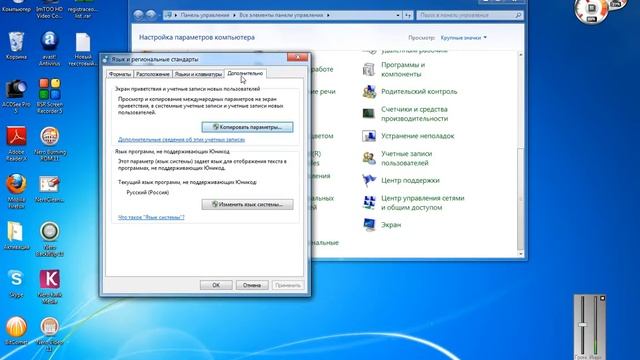
Task: Select the 'Дополнительно' tab
Action: pyautogui.click(x=245, y=73)
